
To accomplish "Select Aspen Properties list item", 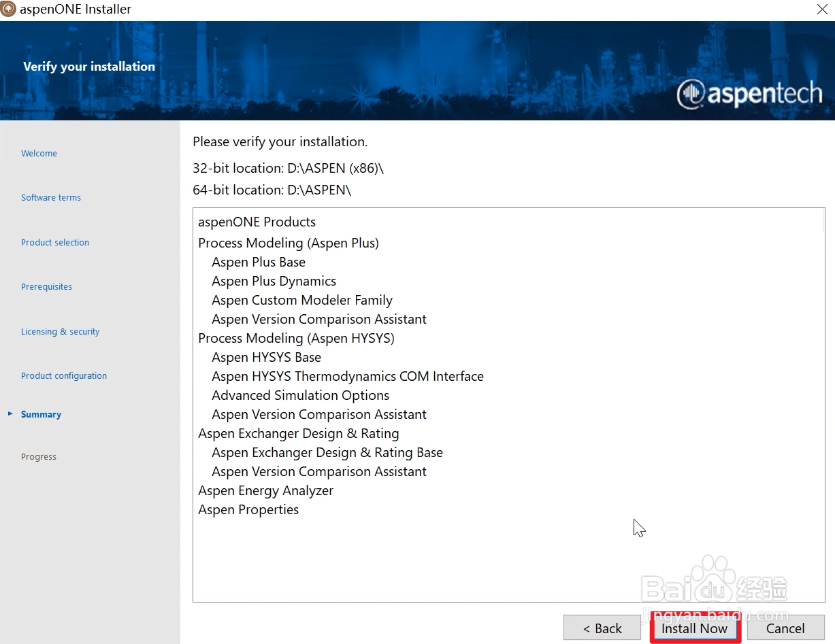I will (248, 510).
